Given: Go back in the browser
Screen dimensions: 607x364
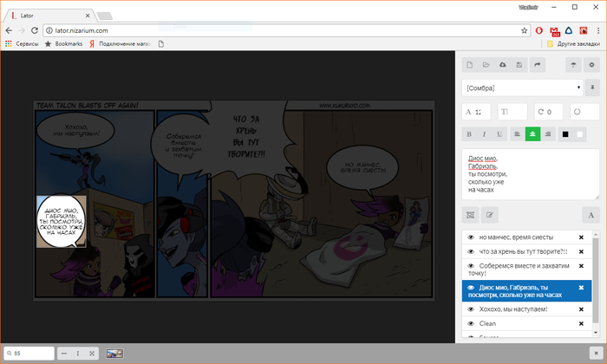Looking at the screenshot, I should [9, 30].
